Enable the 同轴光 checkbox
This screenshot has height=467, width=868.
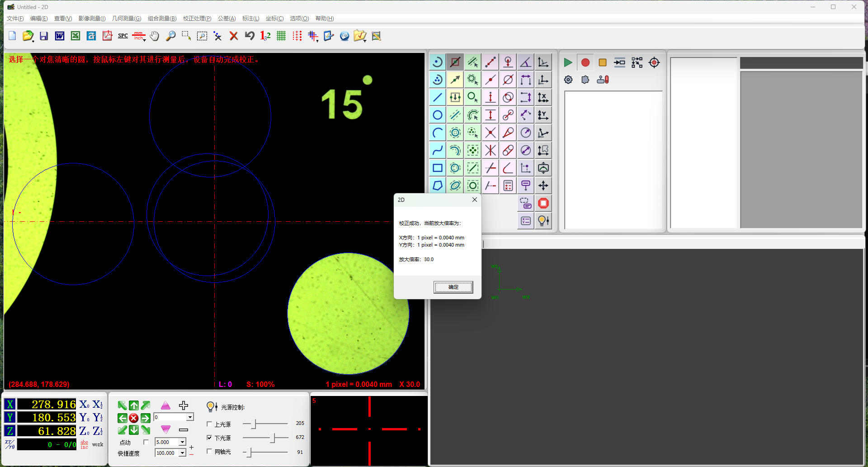tap(209, 451)
